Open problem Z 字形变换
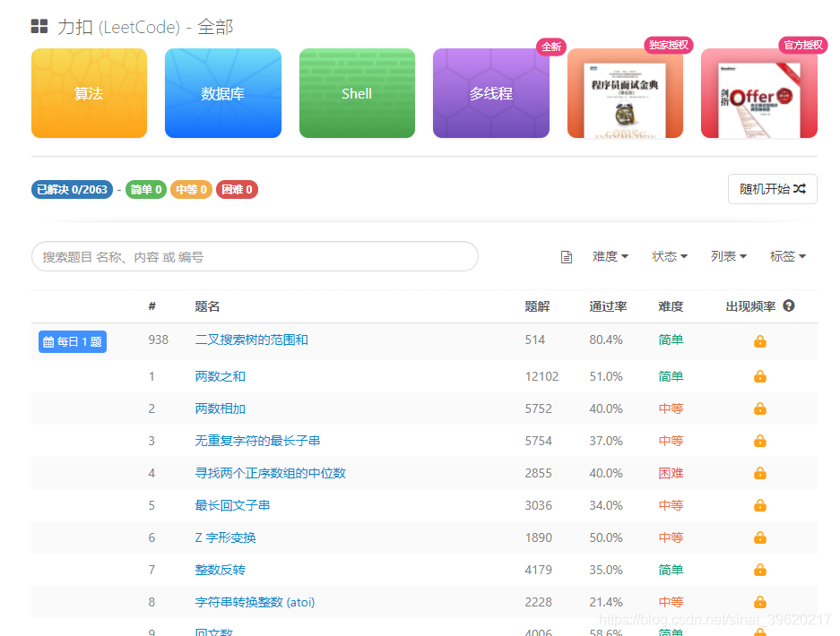Screen dimensions: 840x636 pos(225,537)
